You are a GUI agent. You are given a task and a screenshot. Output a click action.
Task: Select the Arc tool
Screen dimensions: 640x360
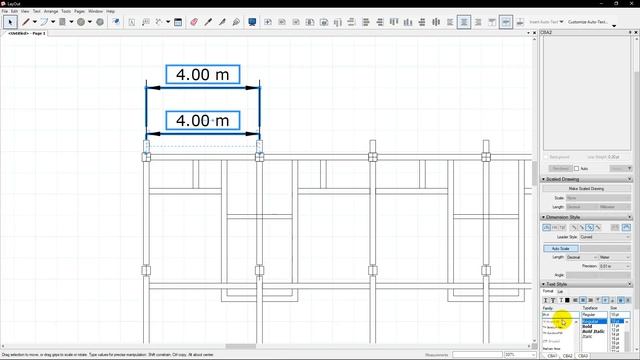[x=44, y=22]
